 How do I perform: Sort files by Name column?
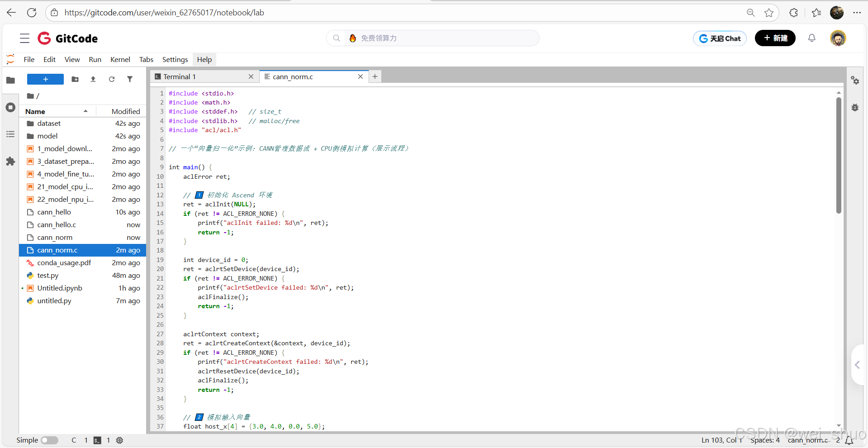point(57,111)
